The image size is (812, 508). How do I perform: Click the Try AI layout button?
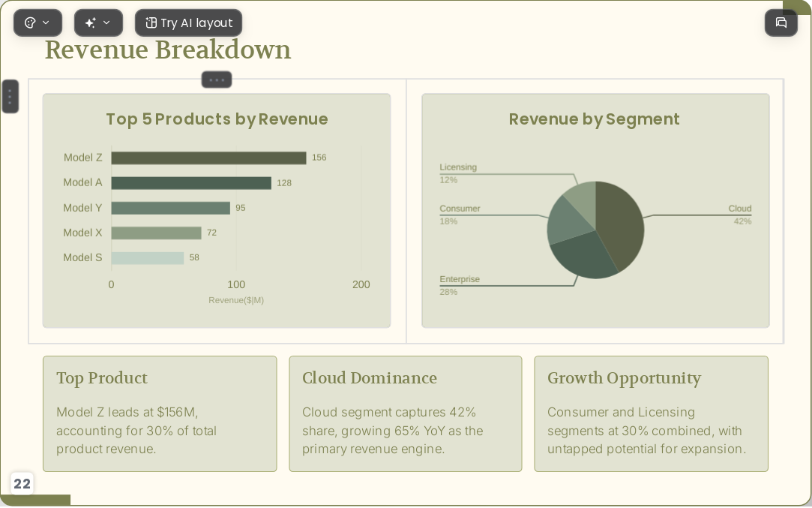[x=188, y=23]
